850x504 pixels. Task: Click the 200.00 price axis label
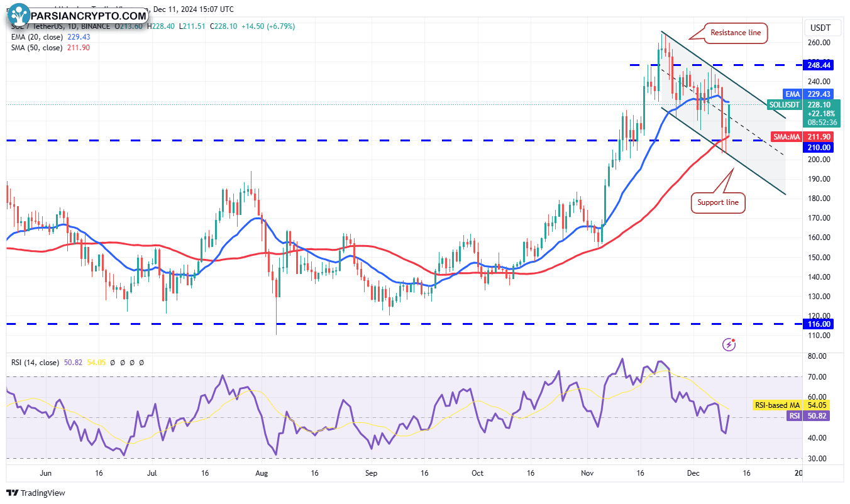(x=819, y=160)
